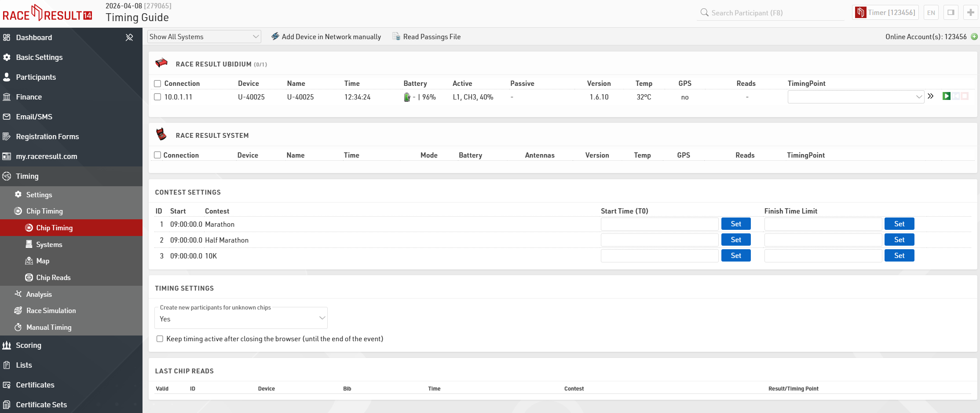Click the Read Passings File icon
This screenshot has width=980, height=413.
[396, 37]
